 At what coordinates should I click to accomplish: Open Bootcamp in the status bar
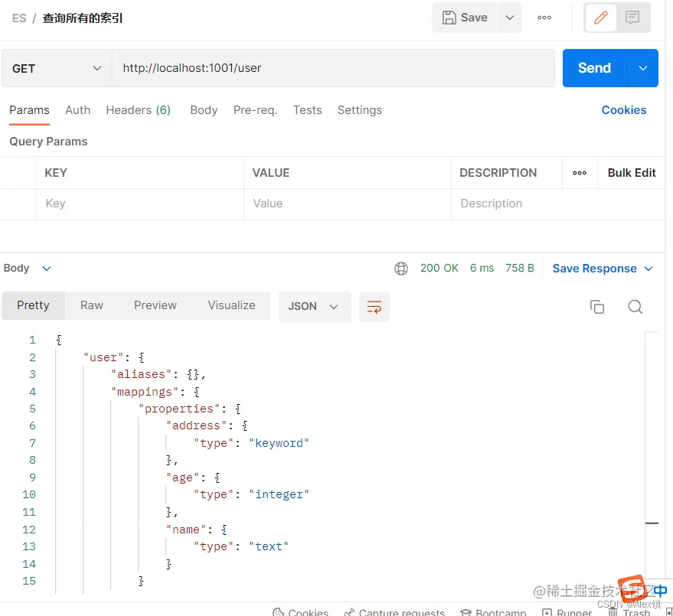(493, 611)
